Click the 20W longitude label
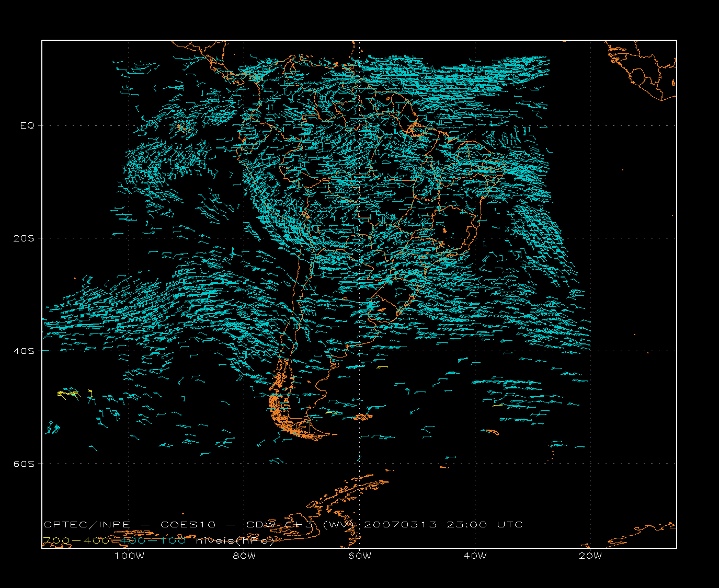The height and width of the screenshot is (588, 719). 590,556
